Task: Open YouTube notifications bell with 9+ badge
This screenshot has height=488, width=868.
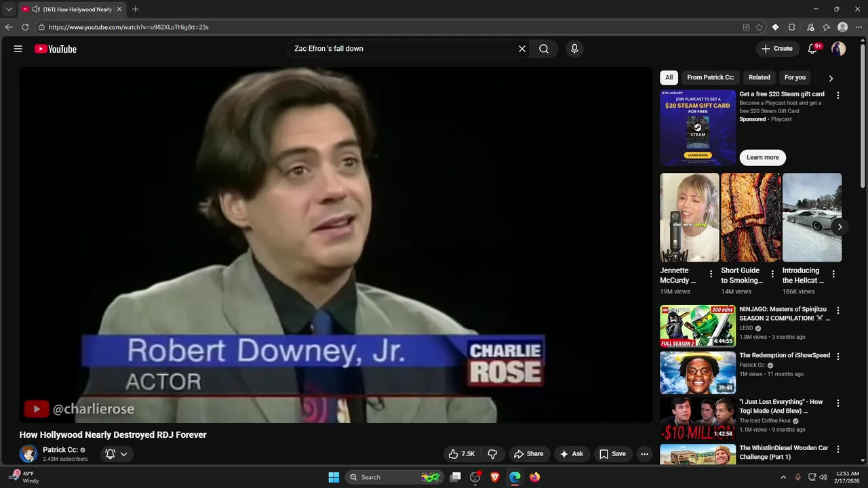Action: [813, 49]
